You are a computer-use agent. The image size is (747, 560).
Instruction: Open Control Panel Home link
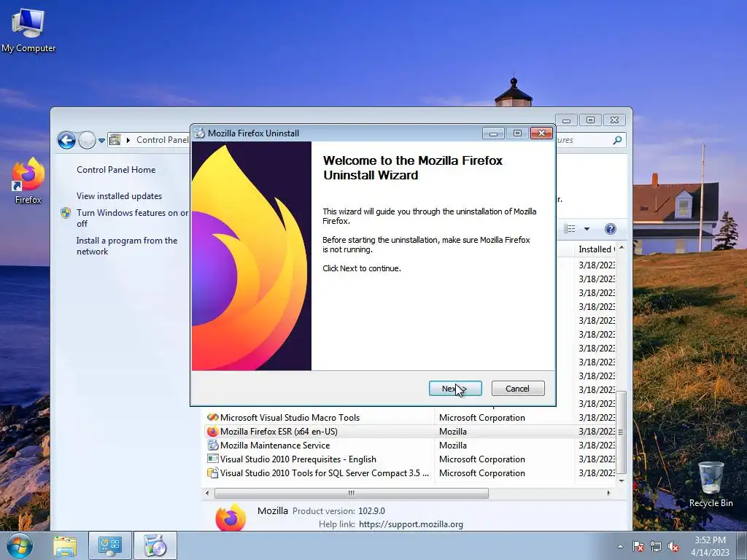click(116, 169)
